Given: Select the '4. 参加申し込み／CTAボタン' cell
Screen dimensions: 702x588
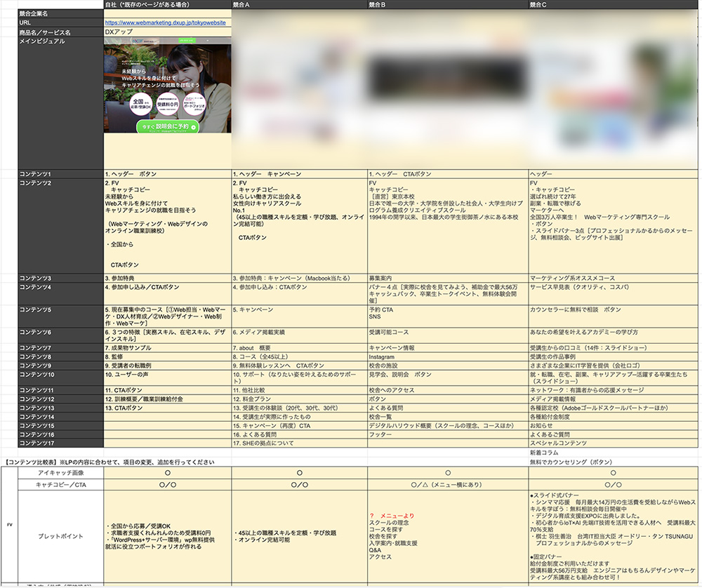Looking at the screenshot, I should 168,294.
